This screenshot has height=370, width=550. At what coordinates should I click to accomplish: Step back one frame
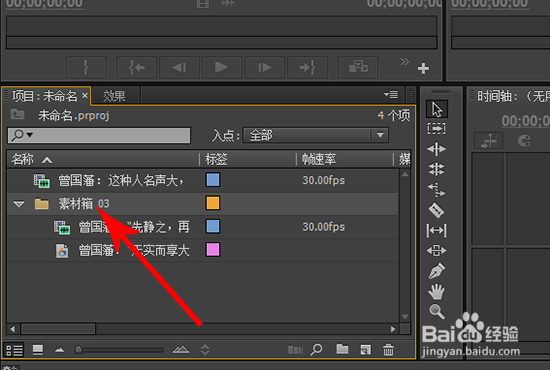coord(179,67)
